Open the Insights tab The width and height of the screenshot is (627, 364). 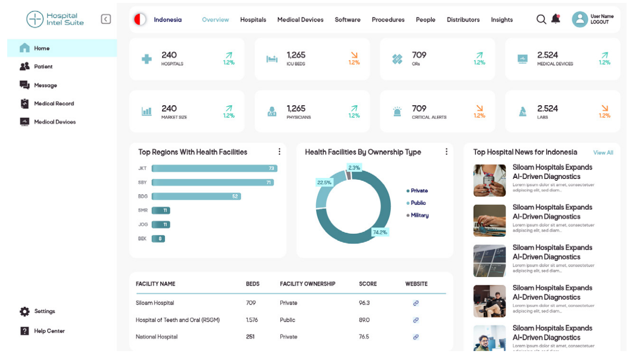501,20
